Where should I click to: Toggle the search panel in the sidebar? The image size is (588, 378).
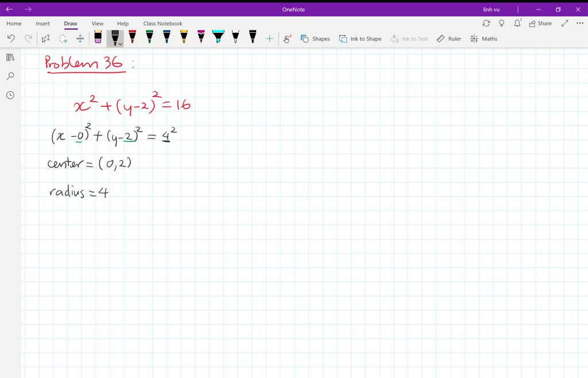tap(10, 76)
